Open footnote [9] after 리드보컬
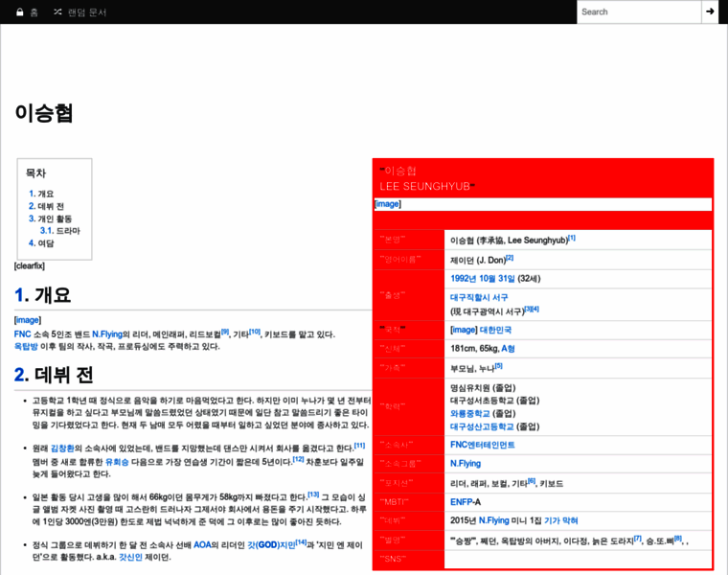Screen dimensions: 728x575 tap(225, 332)
